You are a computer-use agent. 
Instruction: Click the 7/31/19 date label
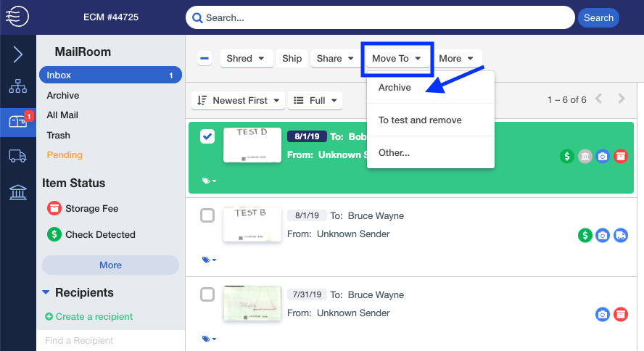(x=307, y=294)
